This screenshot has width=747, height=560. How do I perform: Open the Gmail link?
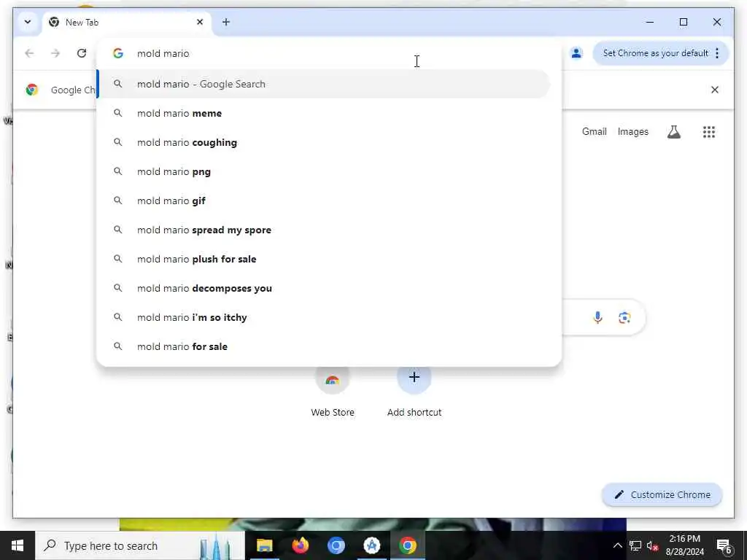point(594,131)
